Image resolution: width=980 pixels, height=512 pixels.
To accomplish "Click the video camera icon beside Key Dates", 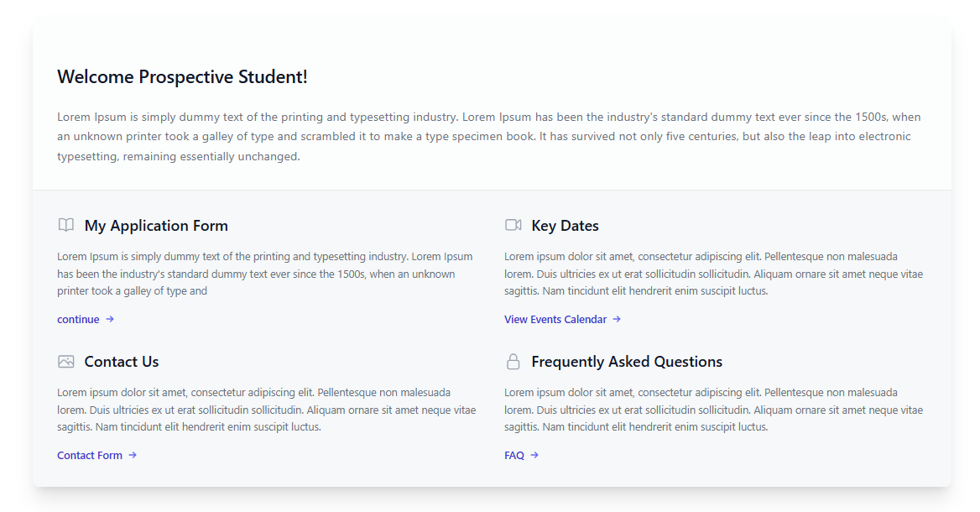I will point(513,225).
